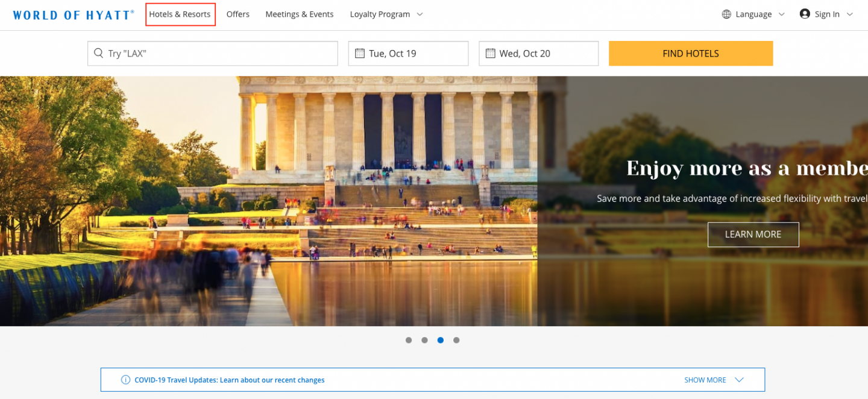Click the check-out calendar icon

490,54
